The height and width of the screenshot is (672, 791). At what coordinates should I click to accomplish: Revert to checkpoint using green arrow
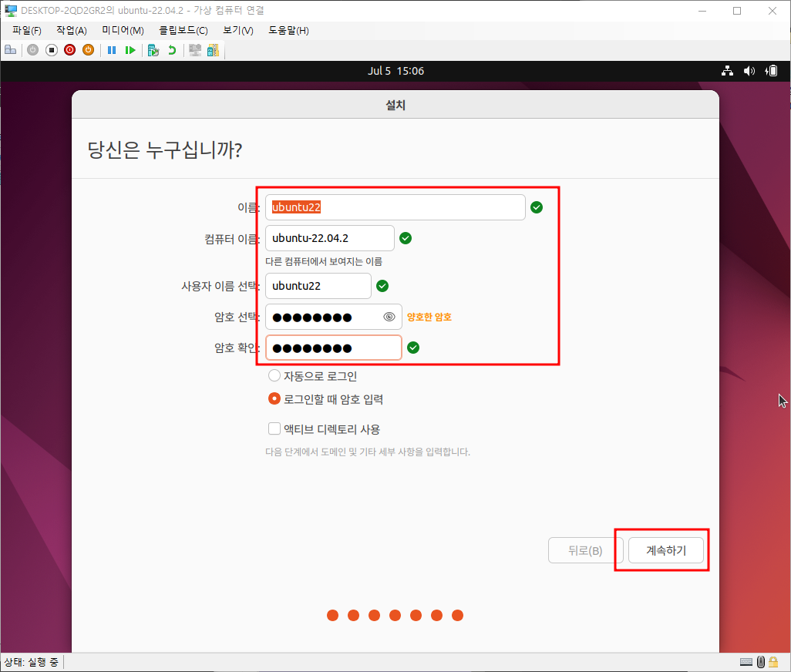click(172, 50)
